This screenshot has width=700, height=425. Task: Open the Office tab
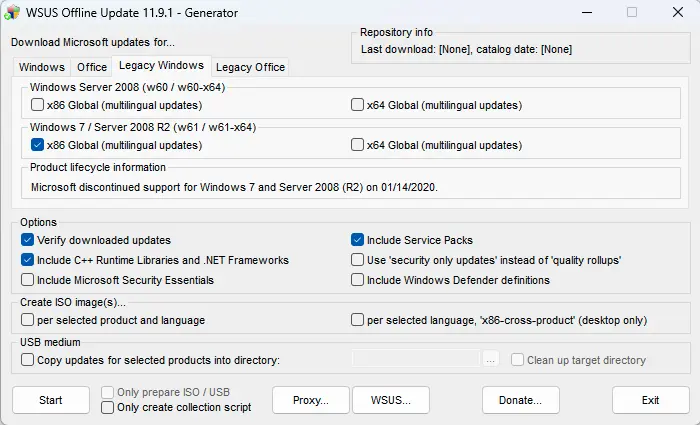(92, 67)
